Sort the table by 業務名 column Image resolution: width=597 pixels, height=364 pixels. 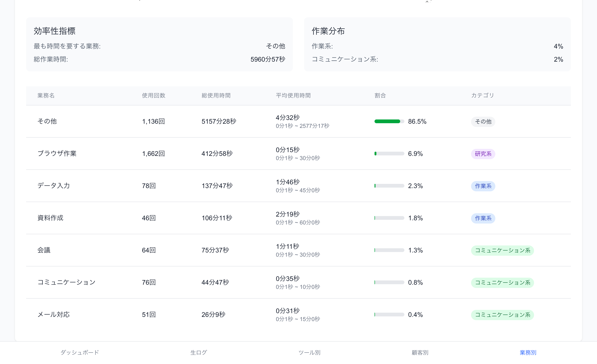pos(46,95)
